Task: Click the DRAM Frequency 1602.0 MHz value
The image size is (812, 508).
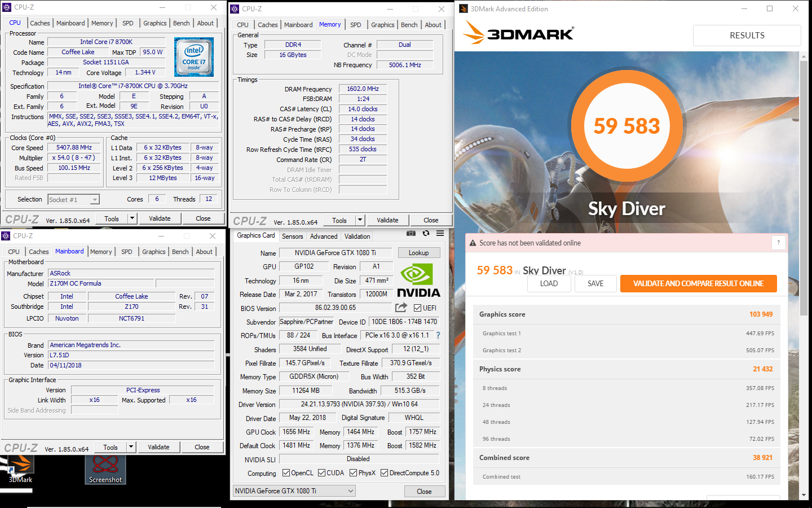Action: pyautogui.click(x=363, y=89)
